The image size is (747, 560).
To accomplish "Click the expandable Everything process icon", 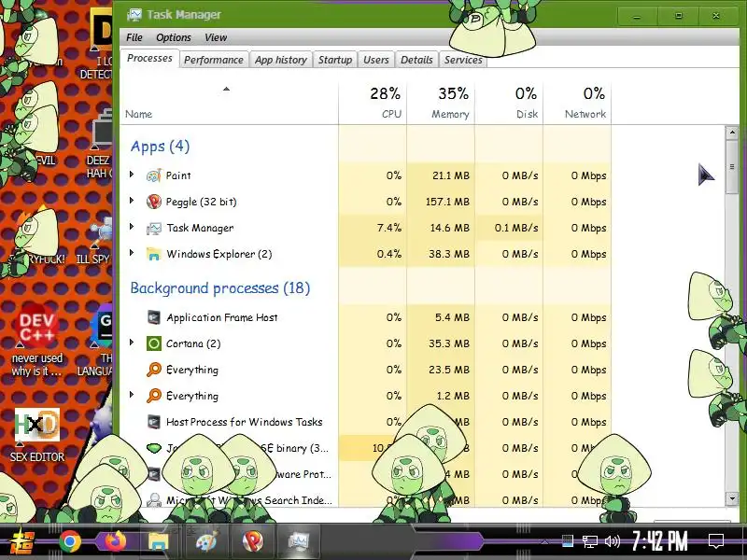I will pyautogui.click(x=154, y=396).
